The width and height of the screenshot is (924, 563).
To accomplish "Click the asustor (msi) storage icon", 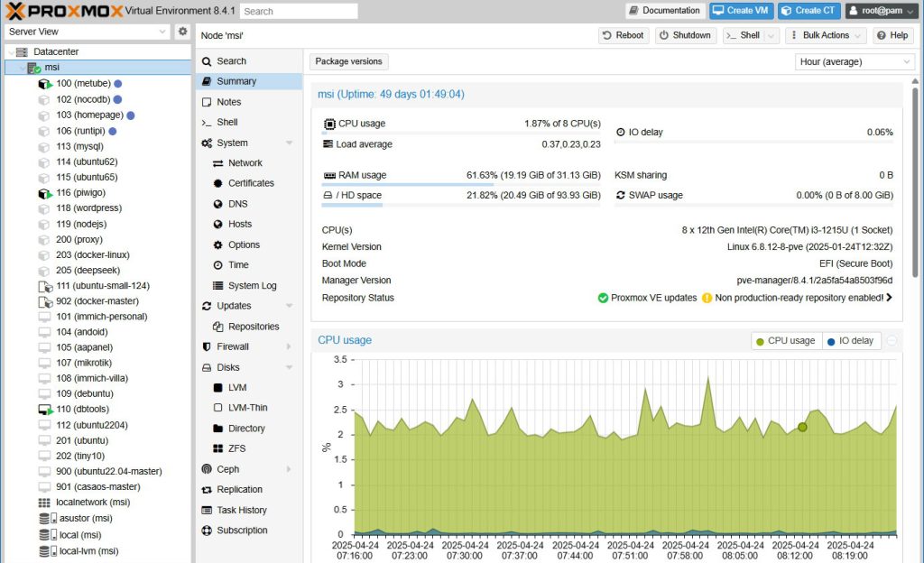I will [x=47, y=518].
